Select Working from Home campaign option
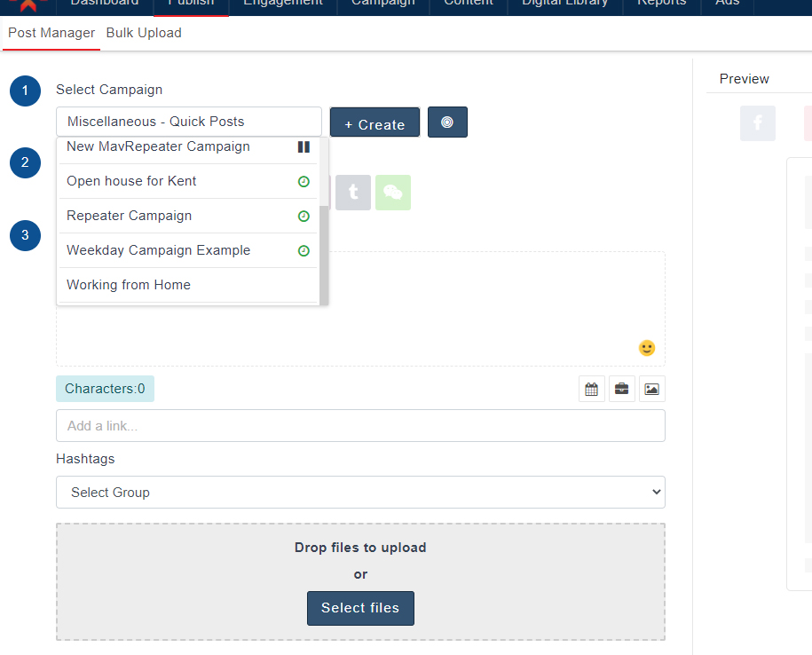Image resolution: width=812 pixels, height=655 pixels. point(129,285)
